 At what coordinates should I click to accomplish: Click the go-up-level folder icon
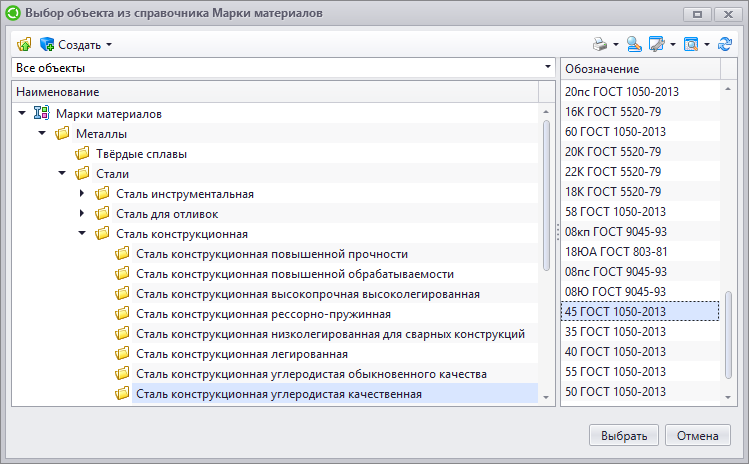24,44
